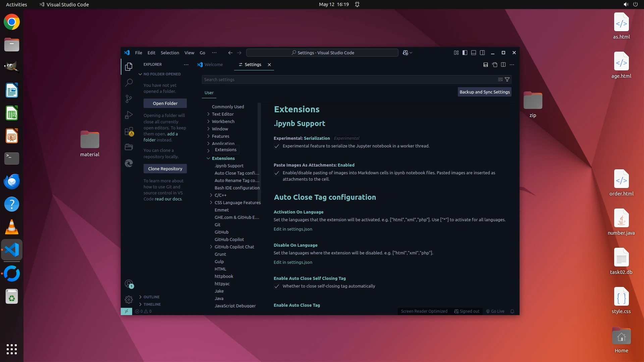
Task: Click Edit in settings.json under Activation On Language
Action: (293, 229)
